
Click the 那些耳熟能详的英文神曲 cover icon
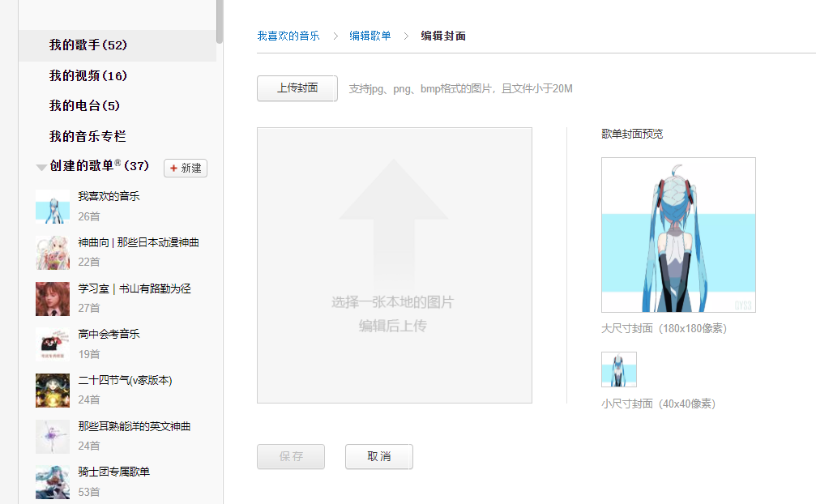[x=53, y=437]
